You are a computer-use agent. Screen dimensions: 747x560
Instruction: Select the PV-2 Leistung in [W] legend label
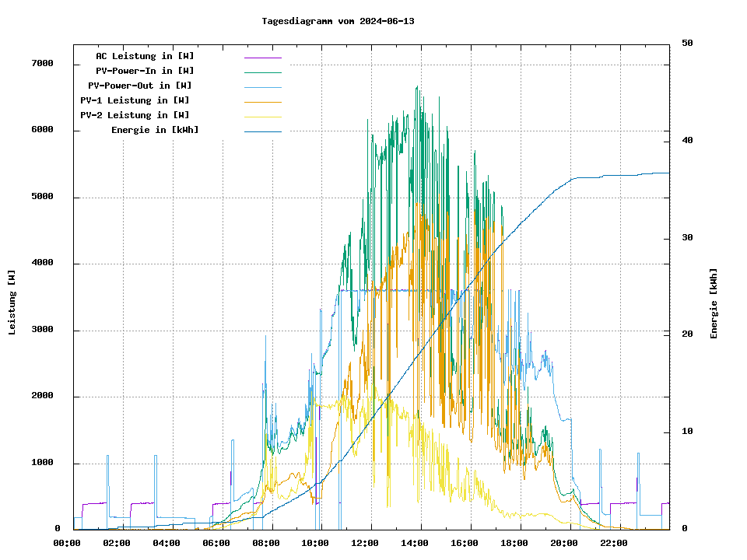click(135, 115)
